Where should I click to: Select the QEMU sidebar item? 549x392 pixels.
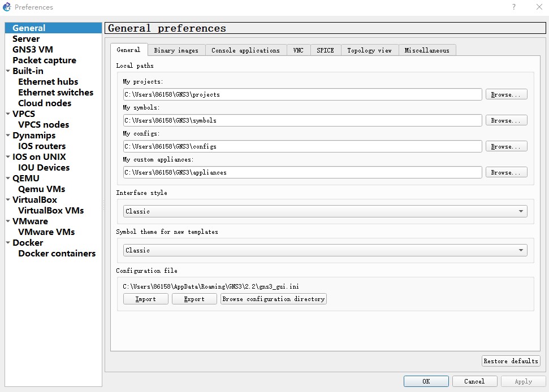coord(26,178)
